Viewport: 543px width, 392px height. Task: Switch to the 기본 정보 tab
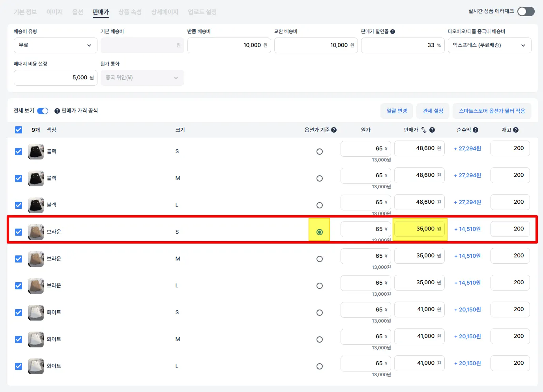pyautogui.click(x=25, y=12)
